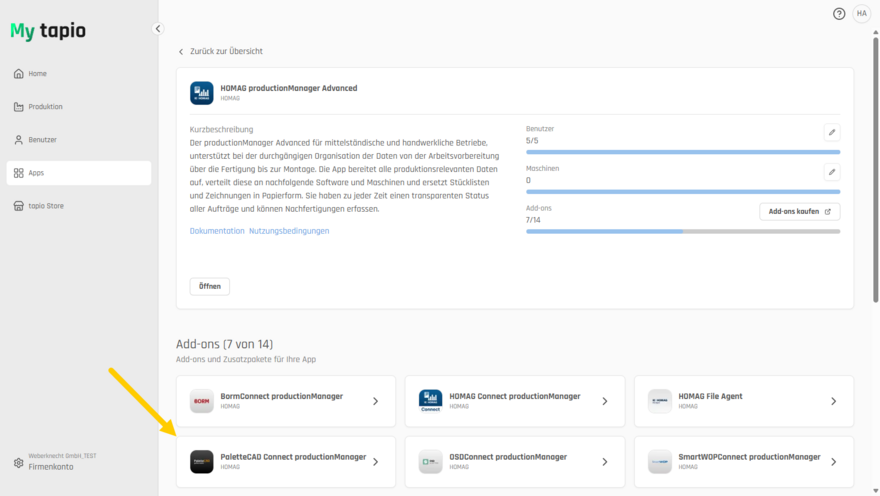The image size is (880, 496).
Task: Click Add-ons kaufen button
Action: point(799,212)
